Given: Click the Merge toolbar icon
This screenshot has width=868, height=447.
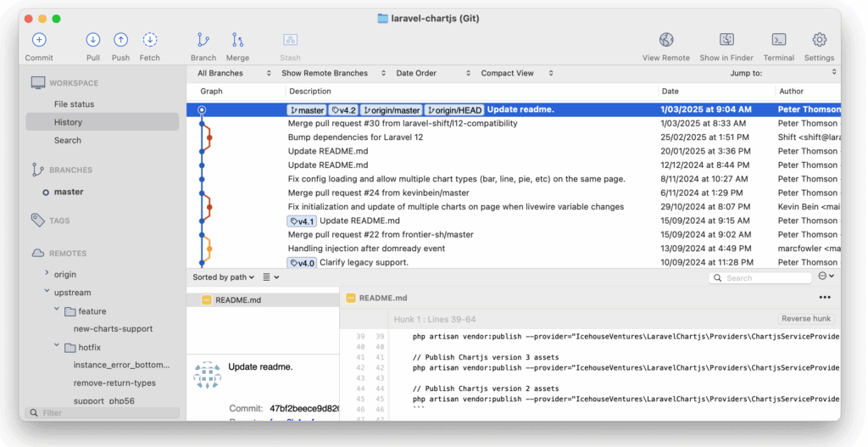Looking at the screenshot, I should click(237, 40).
